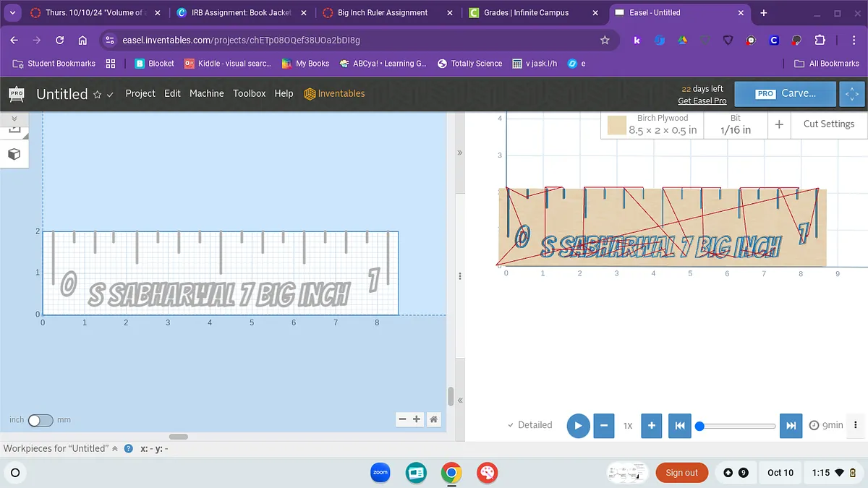Rewind simulation to the beginning

pyautogui.click(x=679, y=425)
